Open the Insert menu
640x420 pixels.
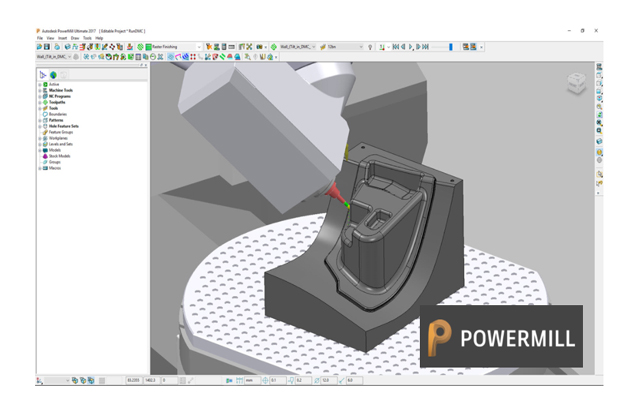62,38
